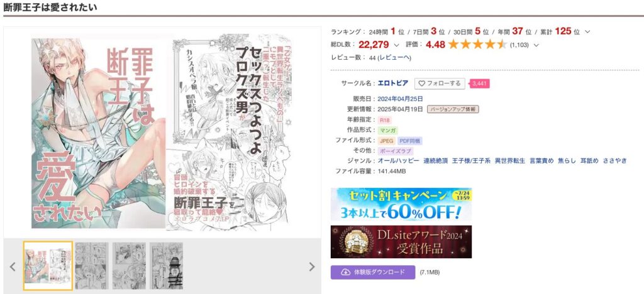
Task: Click the download cloud icon on trial button
Action: 345,272
